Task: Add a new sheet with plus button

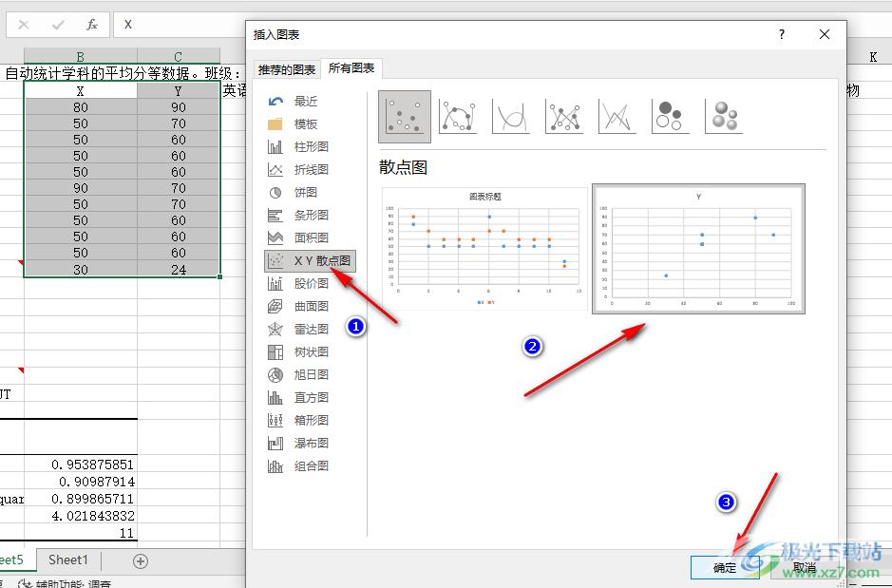Action: pyautogui.click(x=141, y=561)
